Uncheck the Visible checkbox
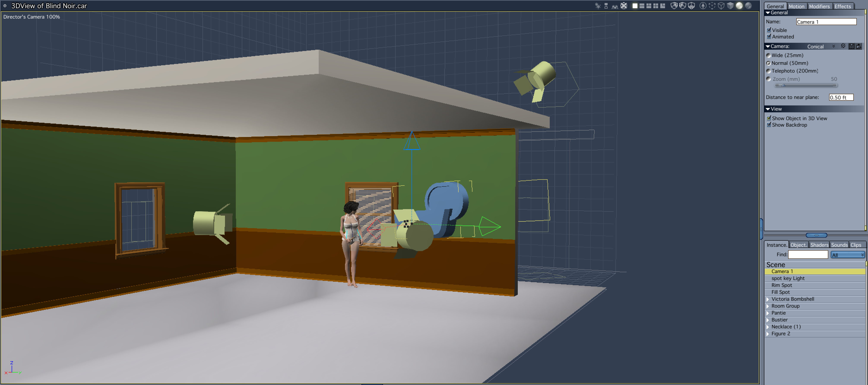This screenshot has height=385, width=868. click(x=769, y=30)
